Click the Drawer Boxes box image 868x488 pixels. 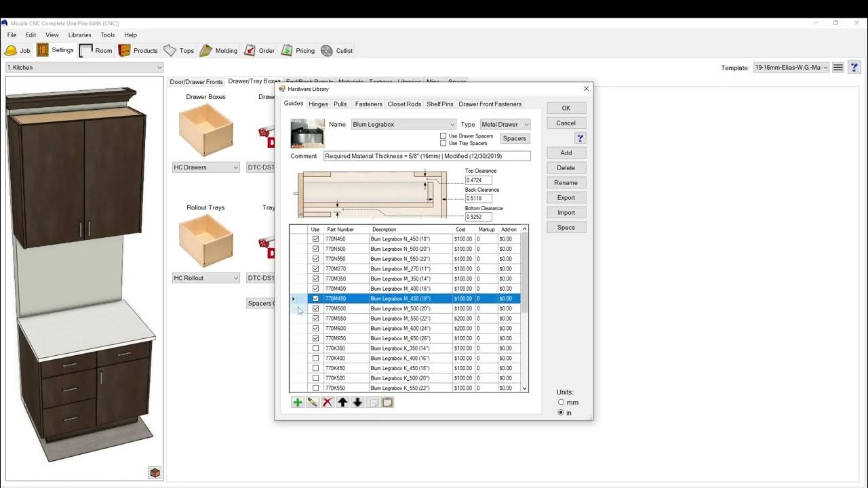click(x=206, y=130)
